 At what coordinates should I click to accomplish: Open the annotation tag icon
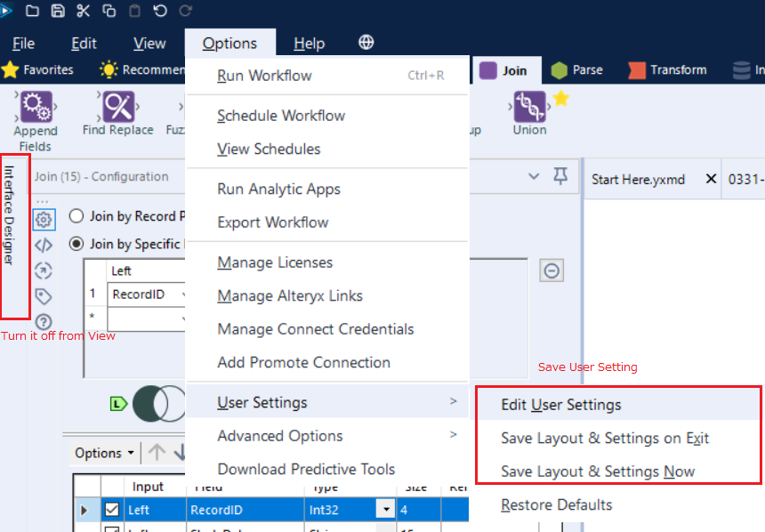coord(44,296)
